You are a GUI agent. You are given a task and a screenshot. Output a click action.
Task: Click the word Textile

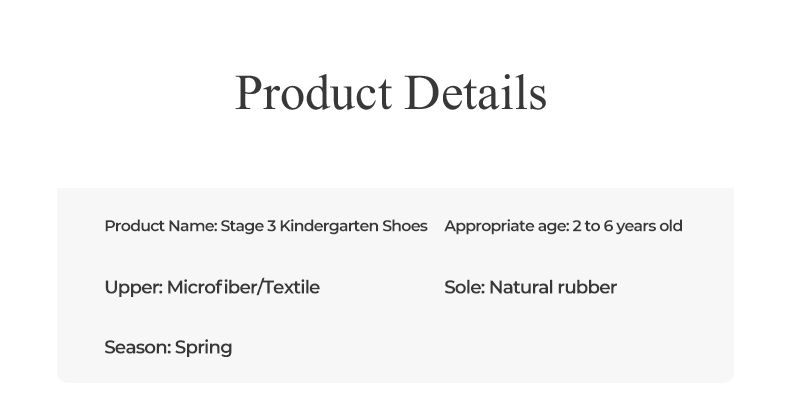tap(291, 288)
